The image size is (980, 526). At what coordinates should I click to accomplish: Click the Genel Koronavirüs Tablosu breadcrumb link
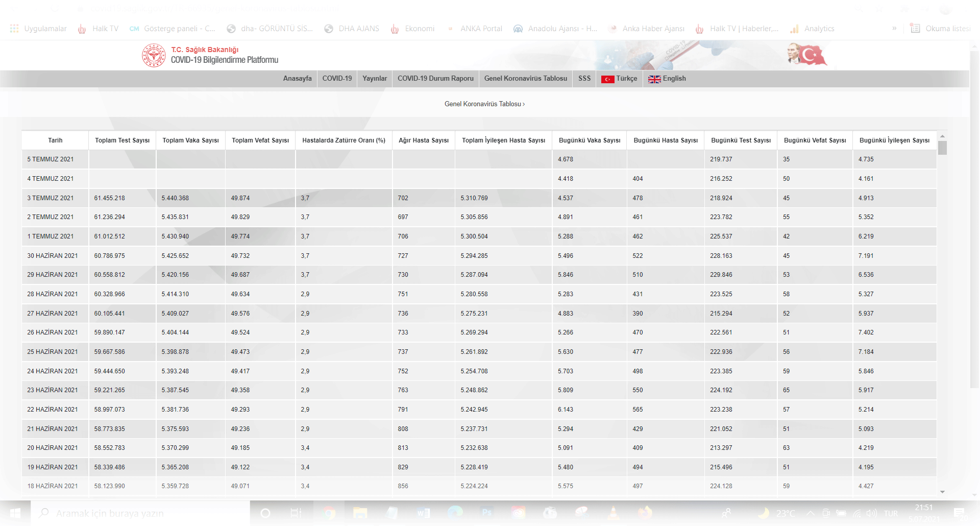484,104
